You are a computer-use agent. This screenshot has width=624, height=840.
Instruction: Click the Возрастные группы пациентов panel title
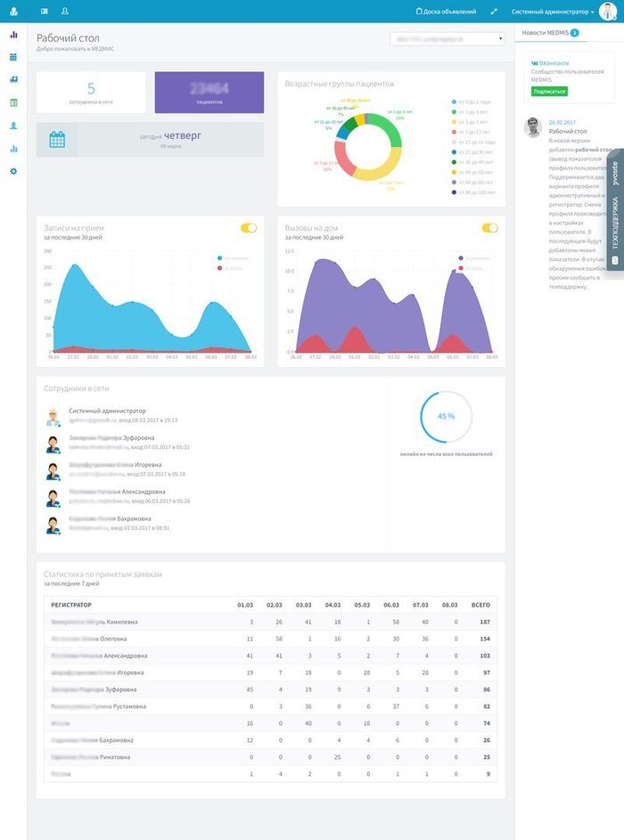point(340,84)
